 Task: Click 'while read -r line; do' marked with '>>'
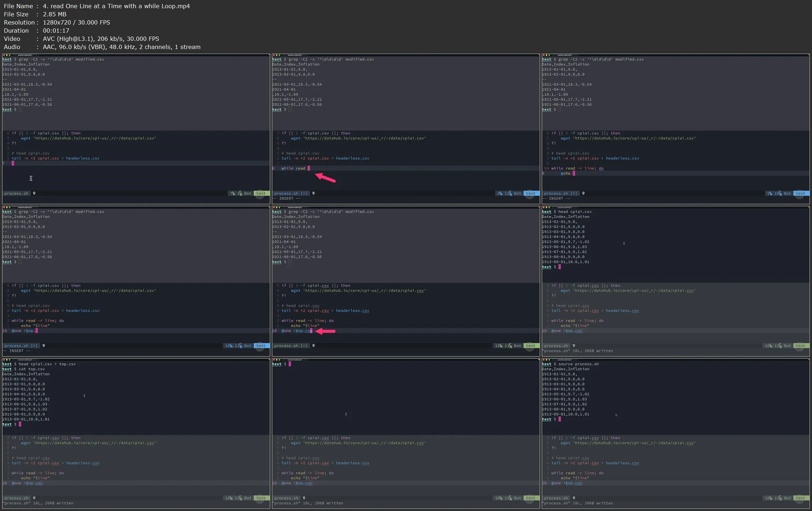pos(577,168)
